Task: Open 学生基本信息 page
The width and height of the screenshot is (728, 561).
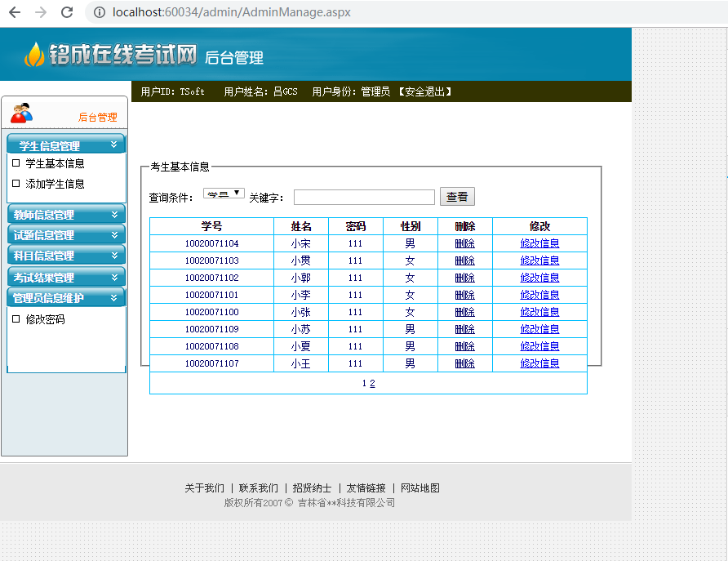Action: (55, 163)
